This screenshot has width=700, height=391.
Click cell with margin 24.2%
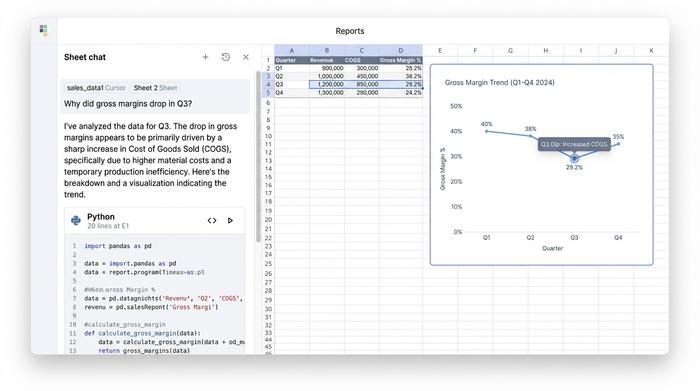click(401, 93)
